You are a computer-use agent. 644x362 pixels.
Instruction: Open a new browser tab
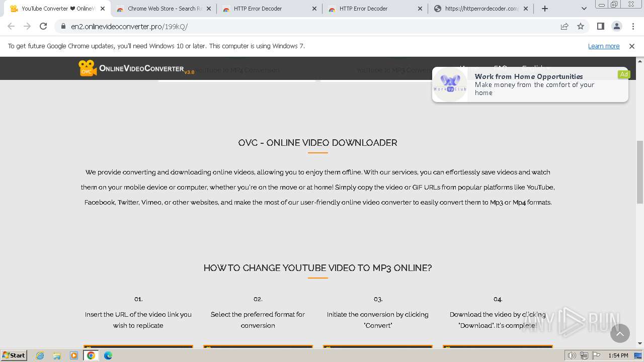click(545, 9)
